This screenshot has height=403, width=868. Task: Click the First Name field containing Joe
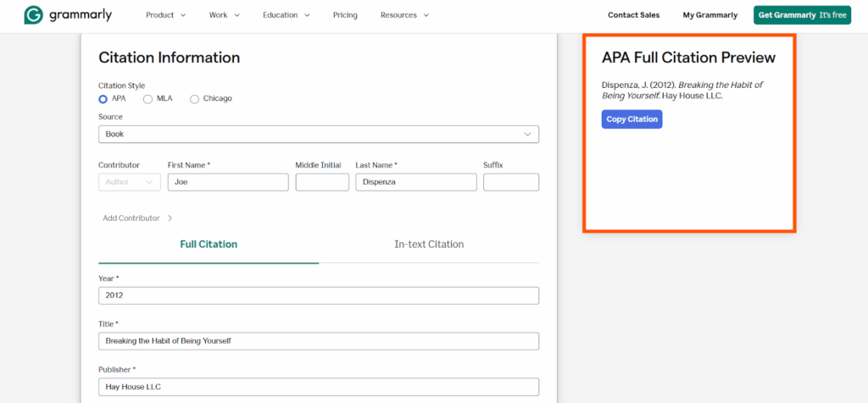[x=228, y=182]
